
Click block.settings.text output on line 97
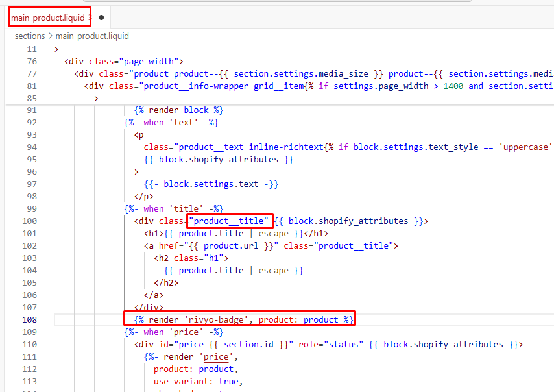(211, 184)
